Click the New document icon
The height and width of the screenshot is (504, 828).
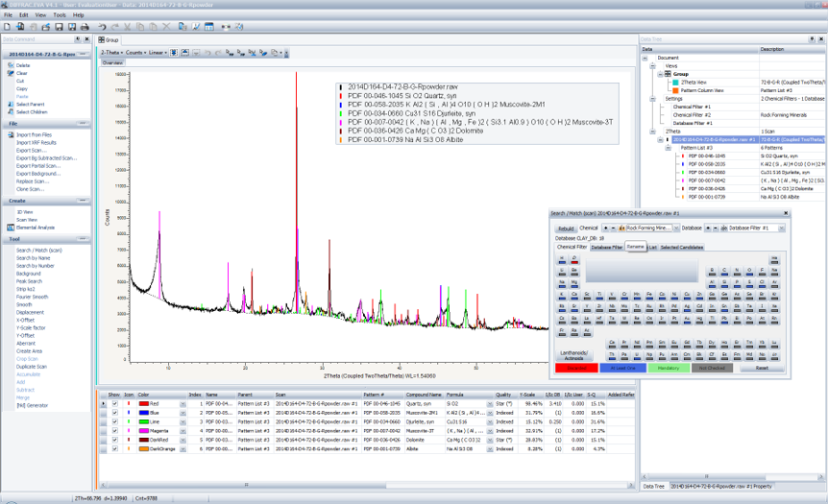[8, 27]
